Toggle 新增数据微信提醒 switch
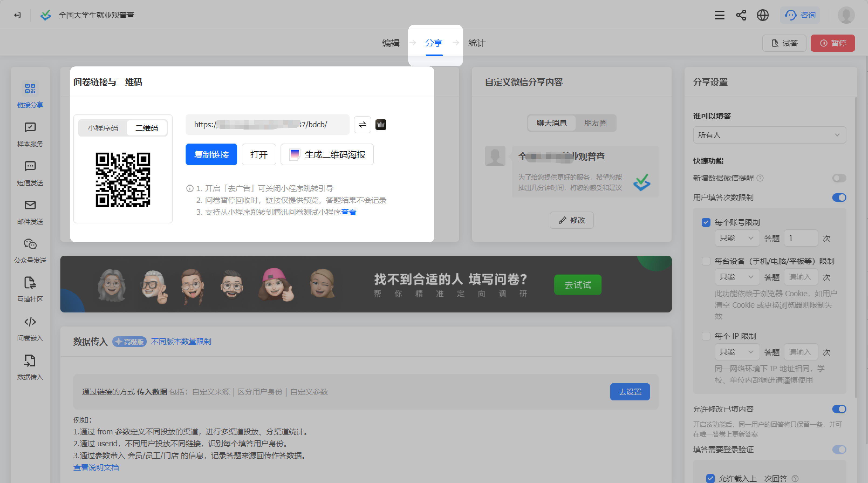This screenshot has height=483, width=868. click(x=839, y=178)
